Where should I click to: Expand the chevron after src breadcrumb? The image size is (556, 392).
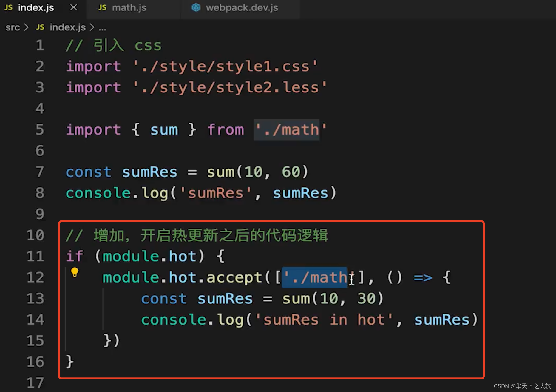(x=27, y=27)
